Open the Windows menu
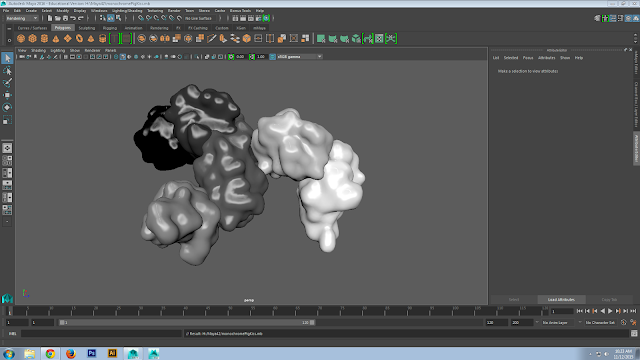The height and width of the screenshot is (360, 640). [99, 11]
